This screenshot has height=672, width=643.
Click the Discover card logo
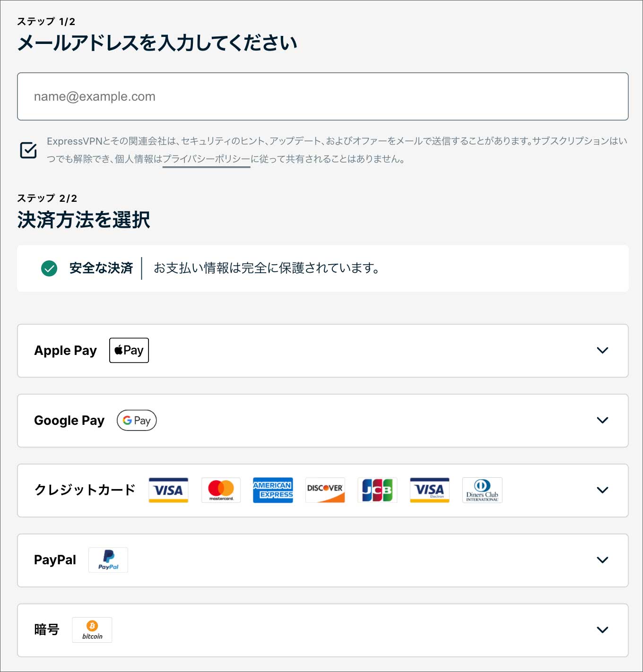tap(325, 490)
